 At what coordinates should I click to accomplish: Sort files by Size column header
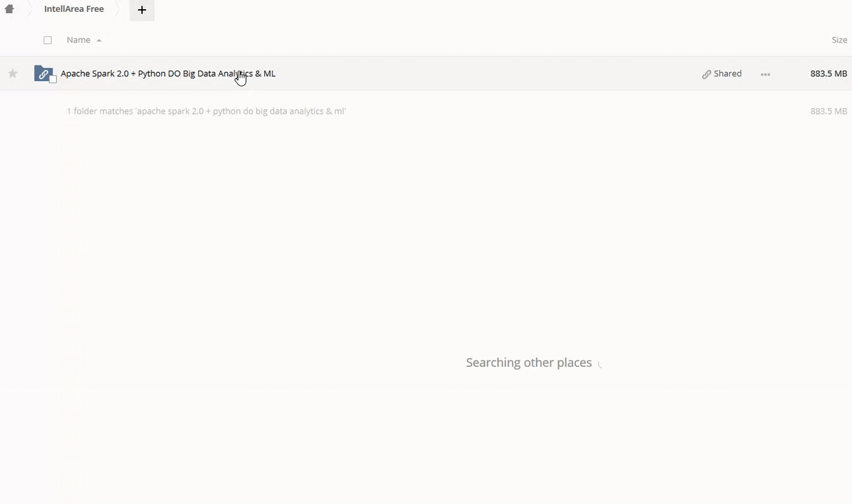[x=839, y=40]
